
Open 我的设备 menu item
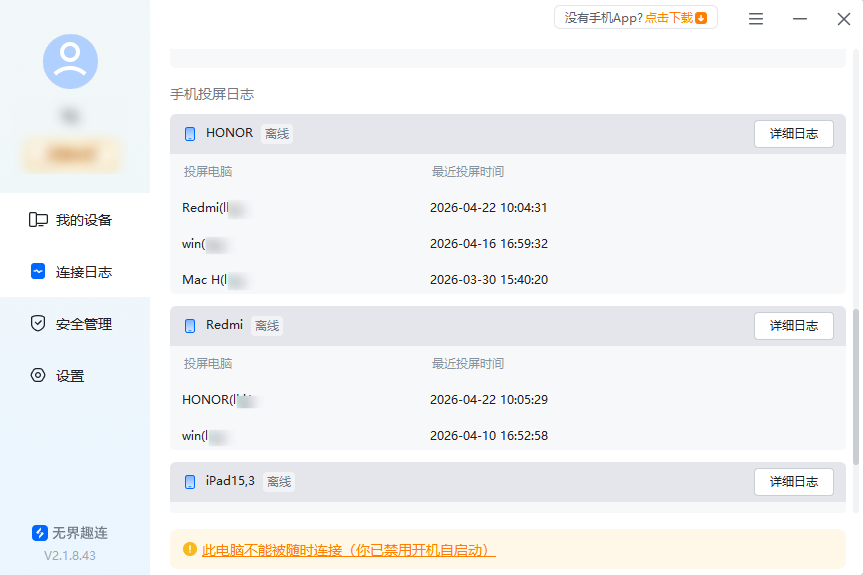[83, 220]
